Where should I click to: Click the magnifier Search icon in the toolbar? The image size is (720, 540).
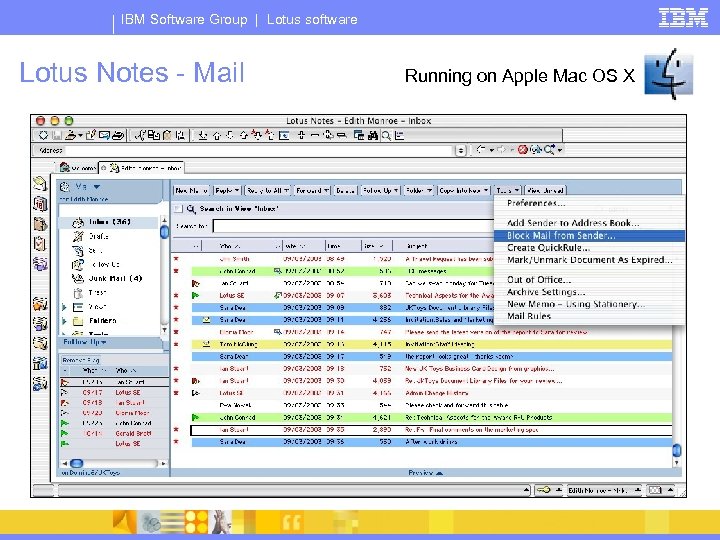[386, 135]
